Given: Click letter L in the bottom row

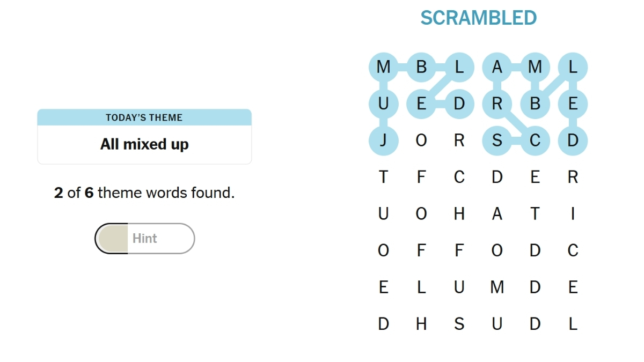Looking at the screenshot, I should pyautogui.click(x=573, y=323).
